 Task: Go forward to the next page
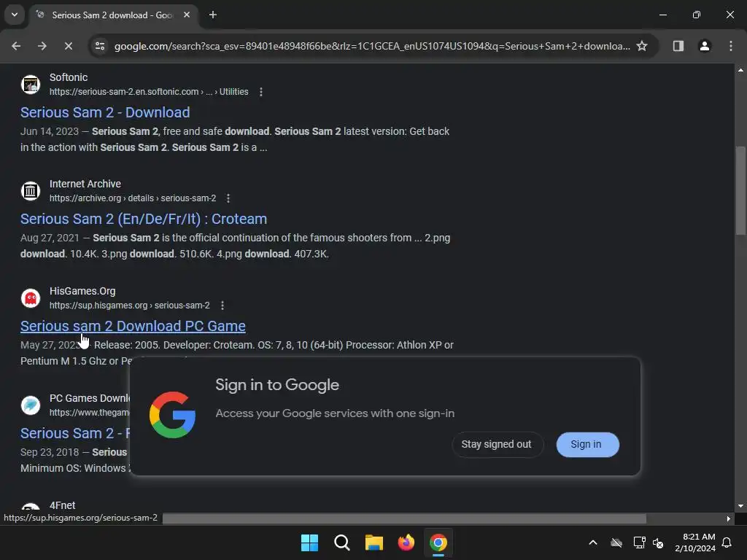coord(42,46)
